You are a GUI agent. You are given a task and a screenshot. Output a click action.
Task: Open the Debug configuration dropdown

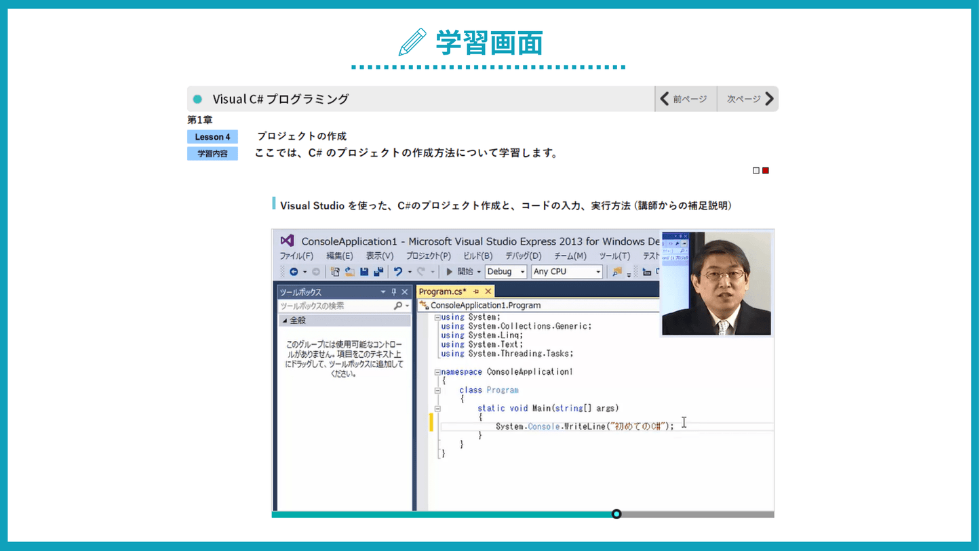pyautogui.click(x=506, y=272)
